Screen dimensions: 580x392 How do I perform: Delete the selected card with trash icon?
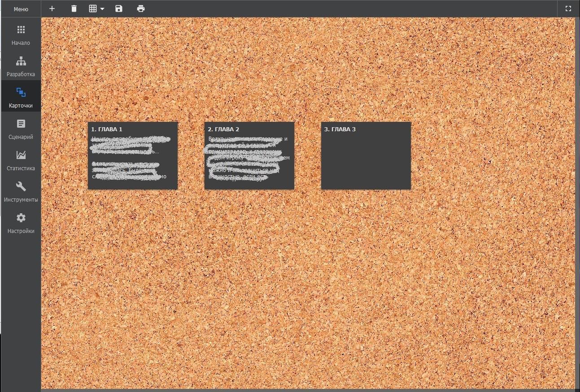tap(74, 9)
